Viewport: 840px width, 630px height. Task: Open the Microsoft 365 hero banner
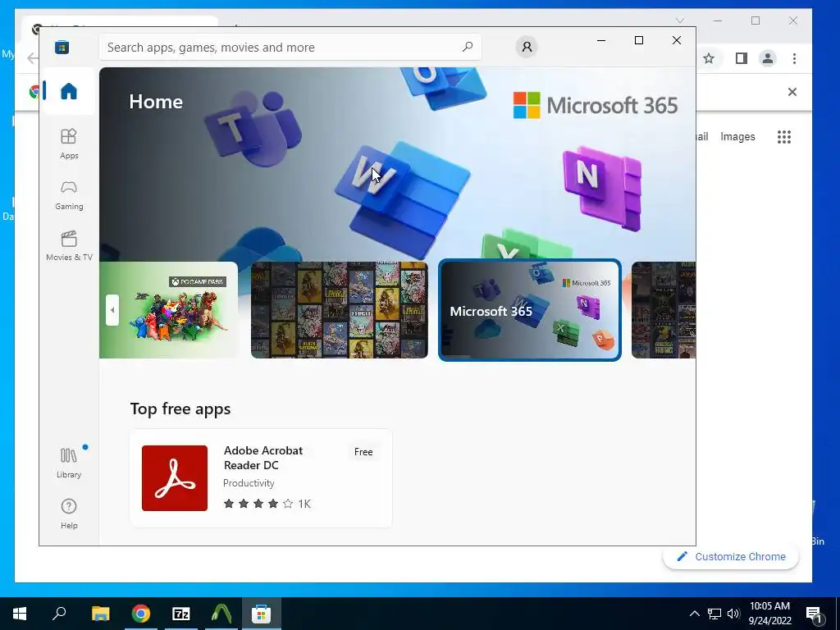[398, 164]
